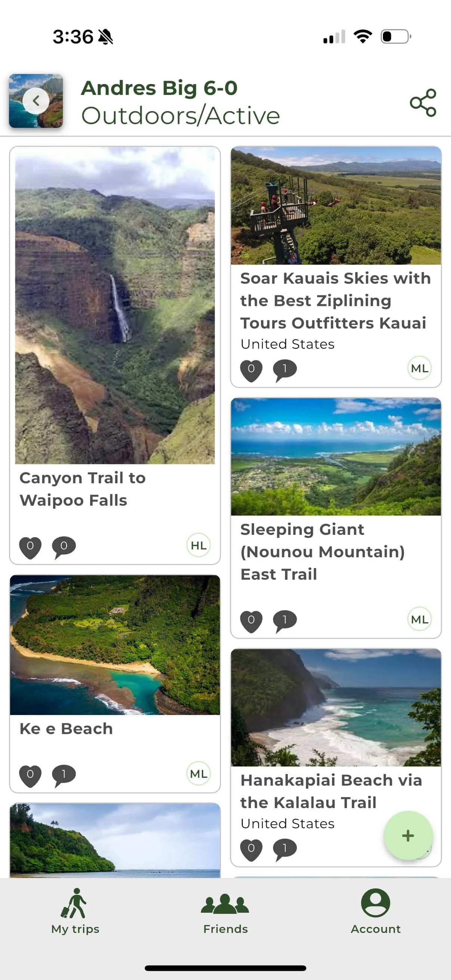Tap the back chevron on trip thumbnail
The height and width of the screenshot is (980, 451).
coord(36,101)
